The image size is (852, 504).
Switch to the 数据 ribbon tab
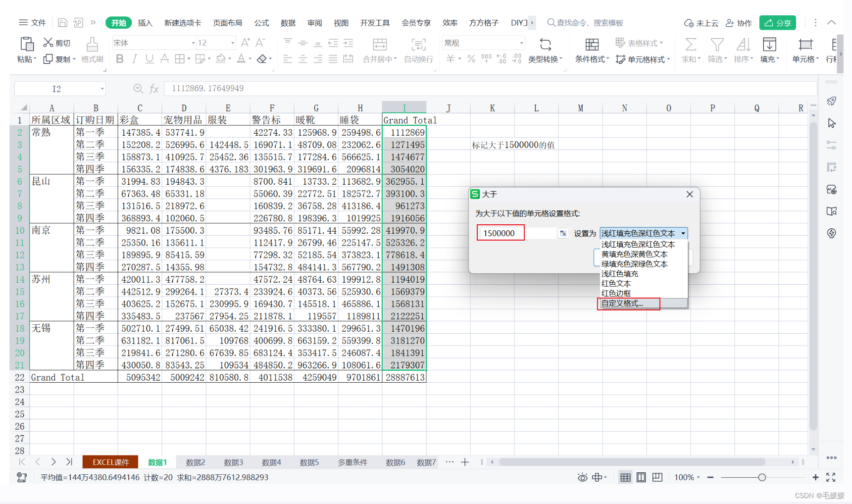coord(288,23)
